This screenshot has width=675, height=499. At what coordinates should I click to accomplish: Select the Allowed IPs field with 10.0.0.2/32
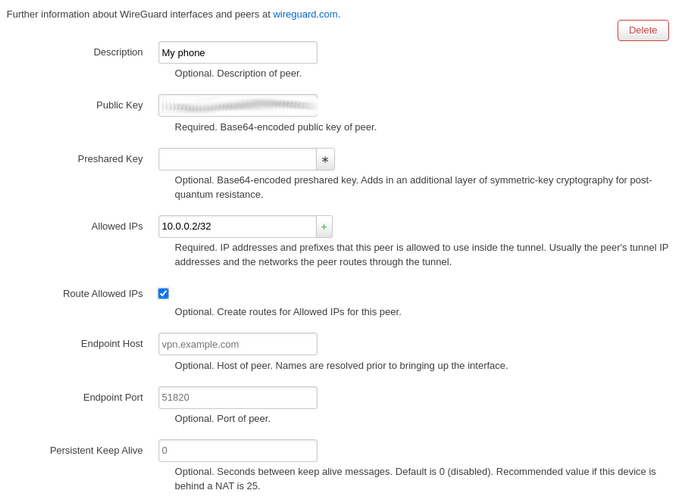[x=237, y=227]
